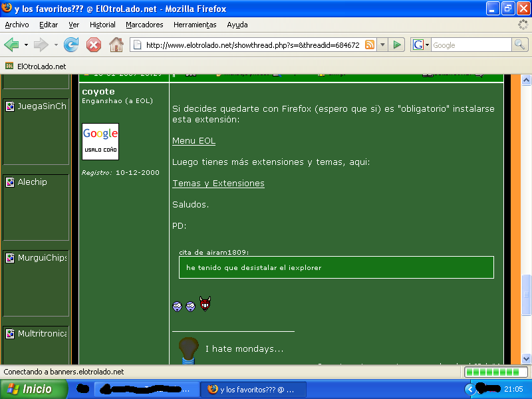This screenshot has height=399, width=532.
Task: Open the address bar URL history dropdown
Action: [382, 45]
